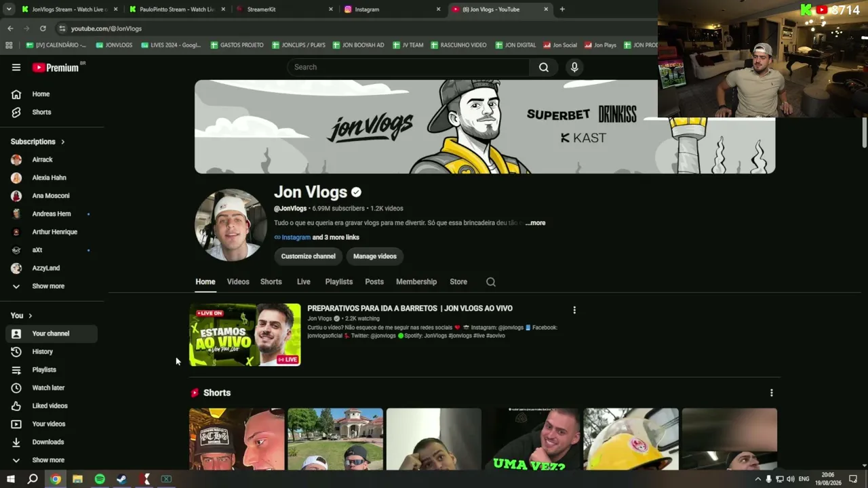Click the Jon Vlogs channel avatar
The image size is (868, 488).
[231, 225]
